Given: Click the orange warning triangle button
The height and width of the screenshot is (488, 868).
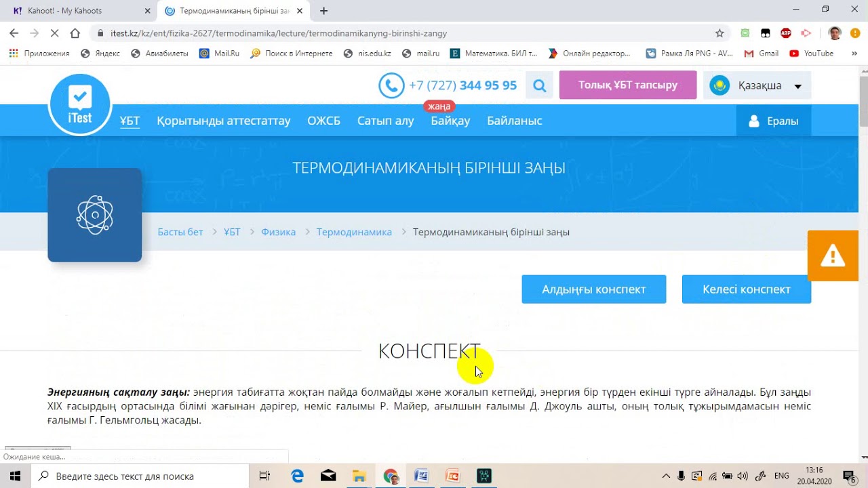Looking at the screenshot, I should tap(833, 256).
